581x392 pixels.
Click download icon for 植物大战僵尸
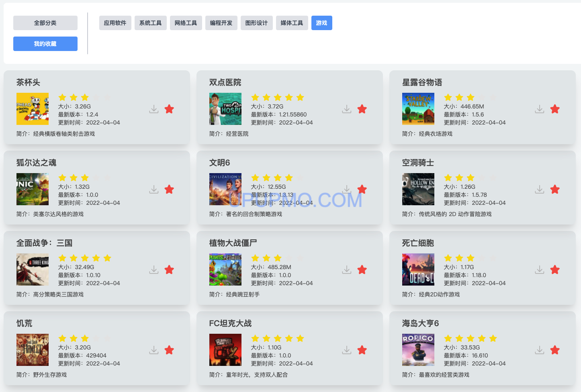click(347, 269)
